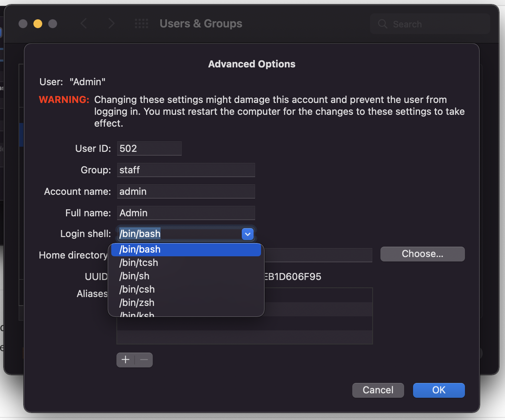505x420 pixels.
Task: Click the forward navigation arrow
Action: click(111, 24)
